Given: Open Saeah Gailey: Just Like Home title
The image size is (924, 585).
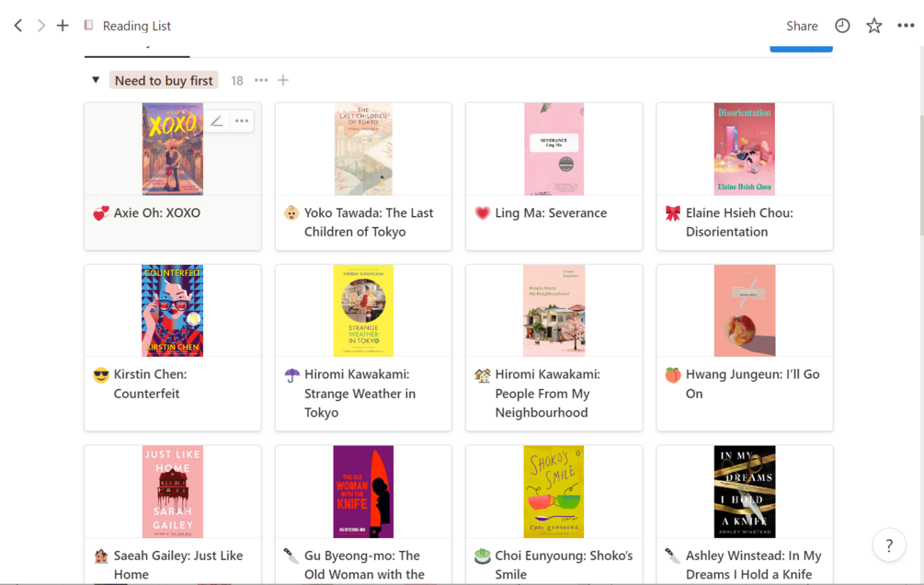Looking at the screenshot, I should pos(178,565).
